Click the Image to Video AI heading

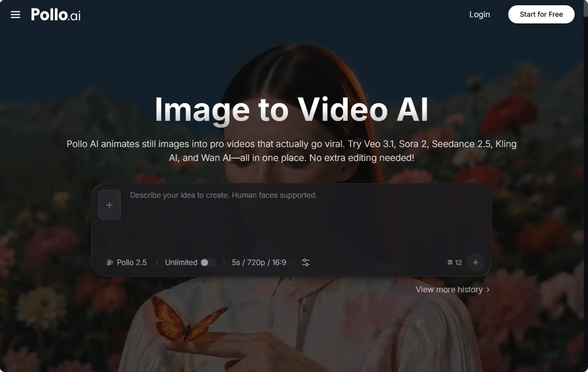tap(291, 110)
